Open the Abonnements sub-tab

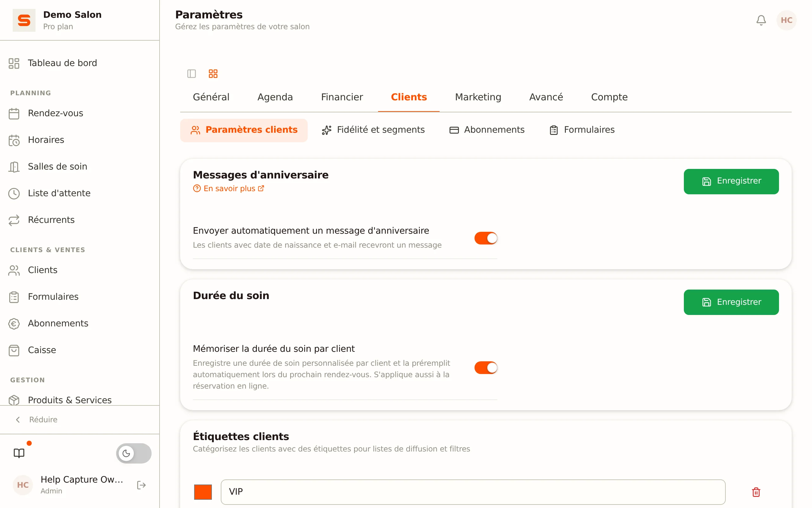coord(487,130)
